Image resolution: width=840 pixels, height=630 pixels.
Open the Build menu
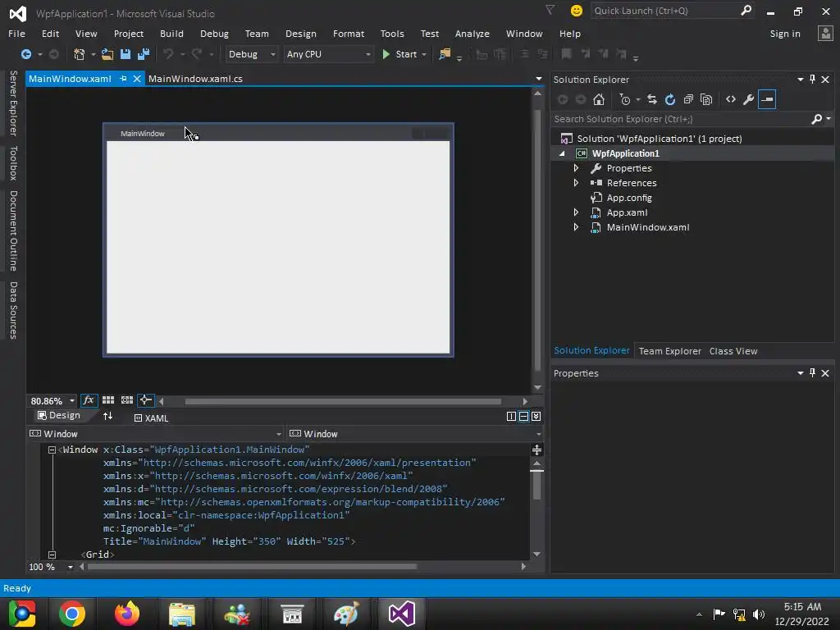(x=171, y=33)
